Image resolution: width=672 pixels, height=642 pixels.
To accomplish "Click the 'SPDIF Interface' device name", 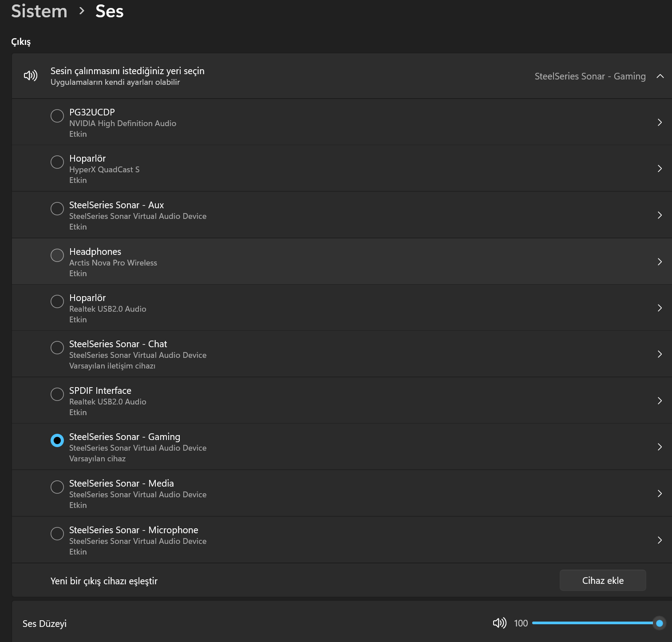I will coord(100,391).
